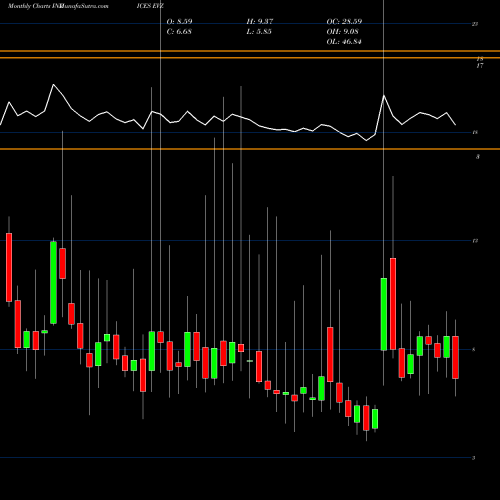Click the "O: 8.59" open value

point(179,22)
